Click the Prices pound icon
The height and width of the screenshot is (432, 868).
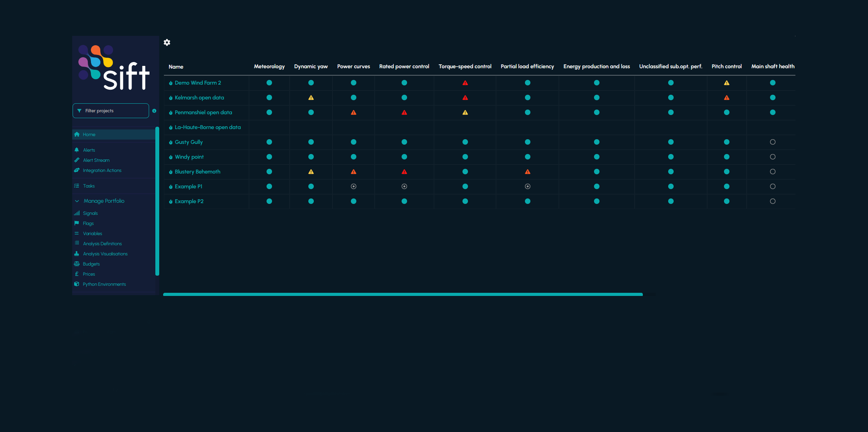coord(77,274)
